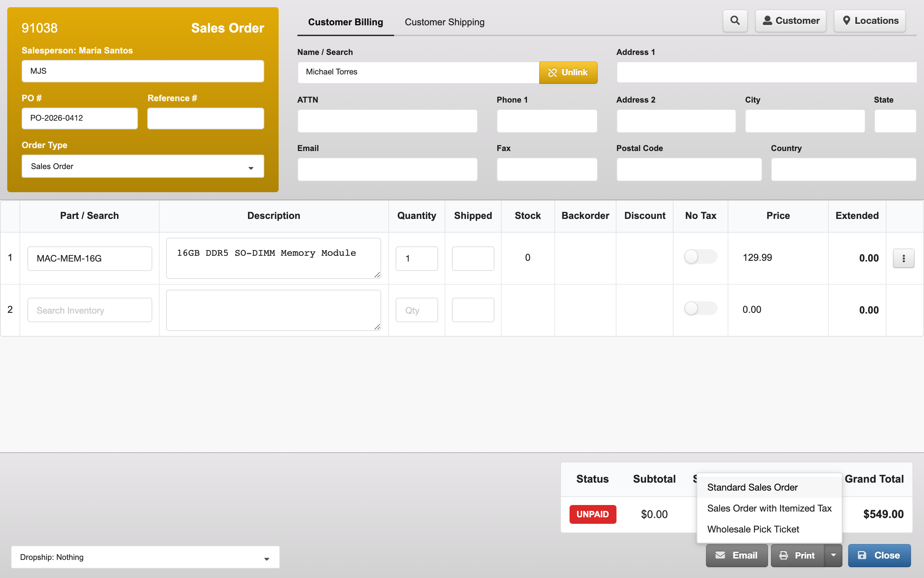Click the Discount column header
924x578 pixels.
point(645,216)
